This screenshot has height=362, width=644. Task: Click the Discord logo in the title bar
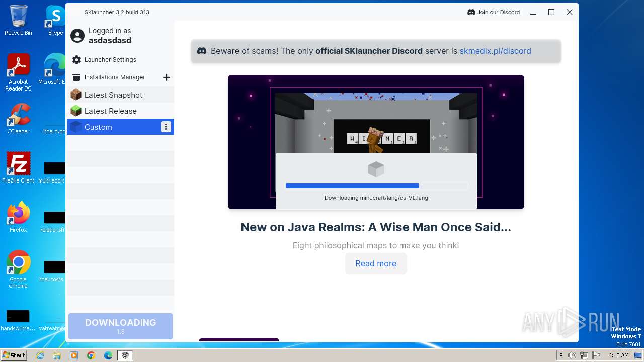point(471,12)
